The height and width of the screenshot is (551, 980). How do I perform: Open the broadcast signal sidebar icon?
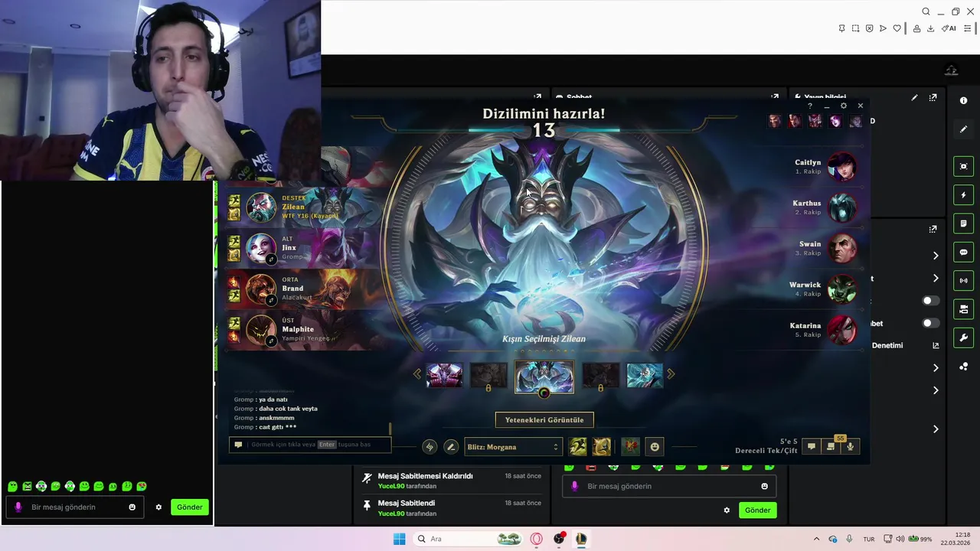(x=963, y=281)
